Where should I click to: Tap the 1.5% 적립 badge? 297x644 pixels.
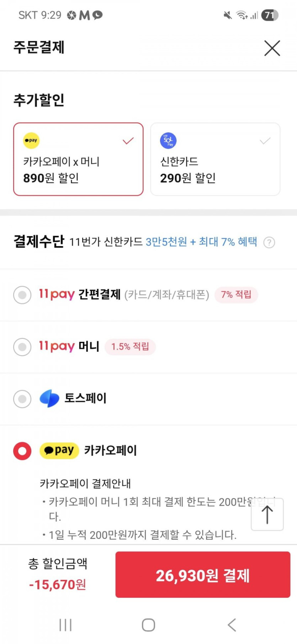coord(130,347)
